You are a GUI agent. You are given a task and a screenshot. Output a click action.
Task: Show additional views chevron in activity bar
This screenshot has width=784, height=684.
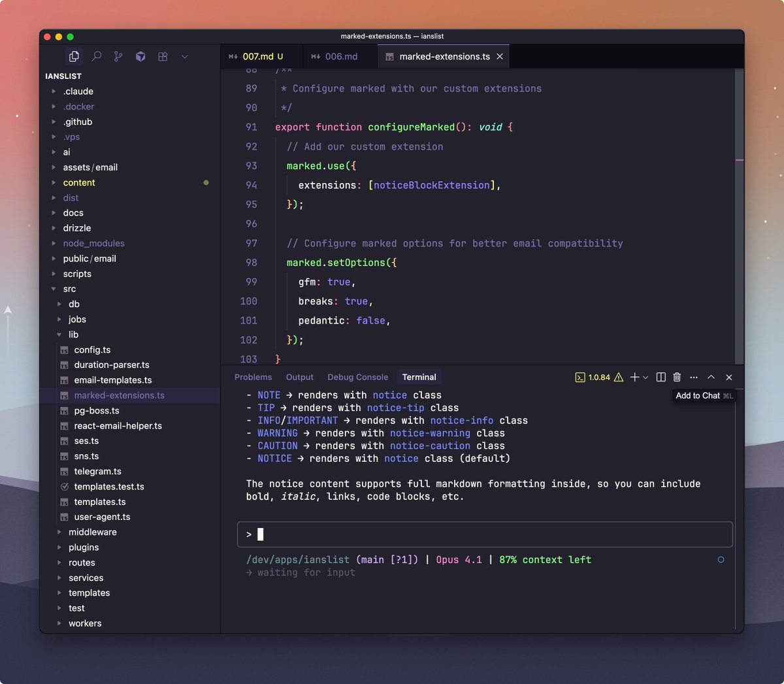click(x=185, y=57)
